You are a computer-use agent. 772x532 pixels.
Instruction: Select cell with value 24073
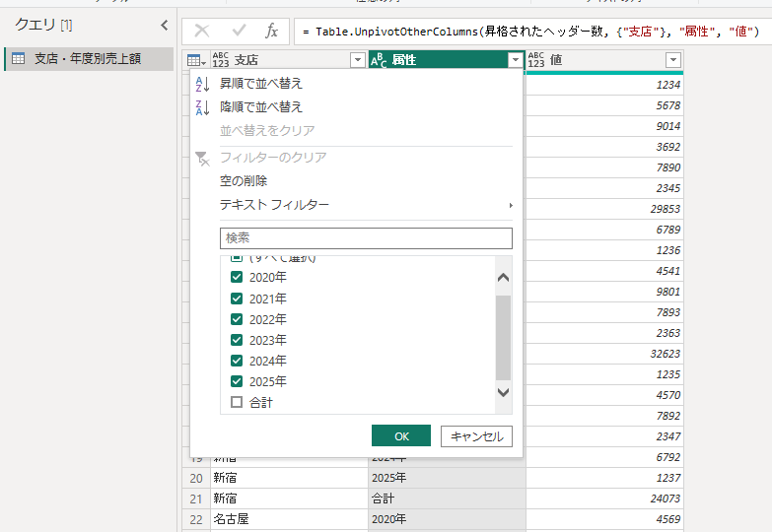tap(604, 499)
